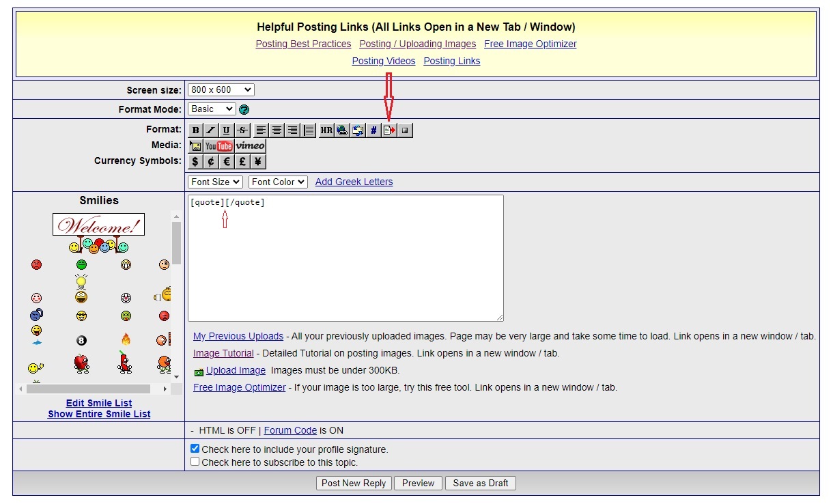Insert quote tags button

coord(389,130)
